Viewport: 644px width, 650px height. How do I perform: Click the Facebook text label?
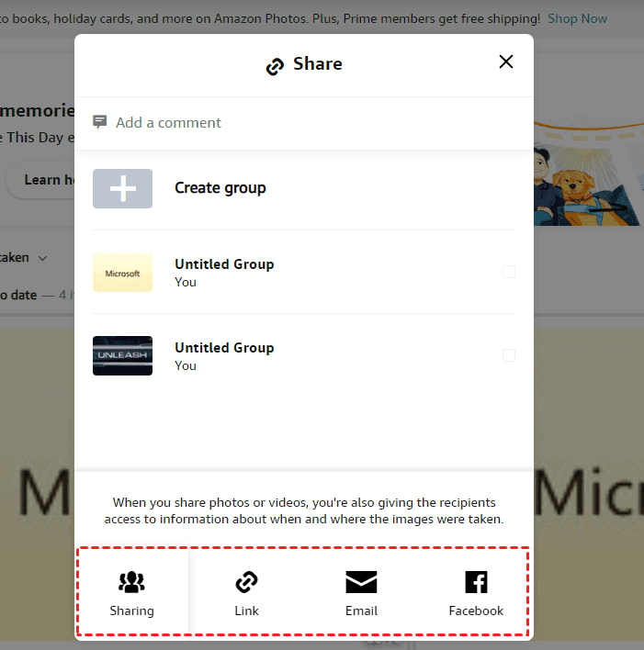(476, 611)
